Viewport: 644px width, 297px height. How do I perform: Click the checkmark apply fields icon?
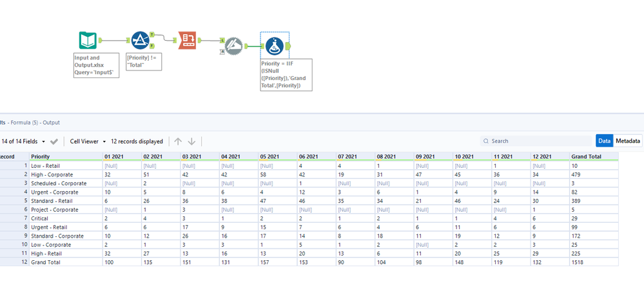coord(54,141)
